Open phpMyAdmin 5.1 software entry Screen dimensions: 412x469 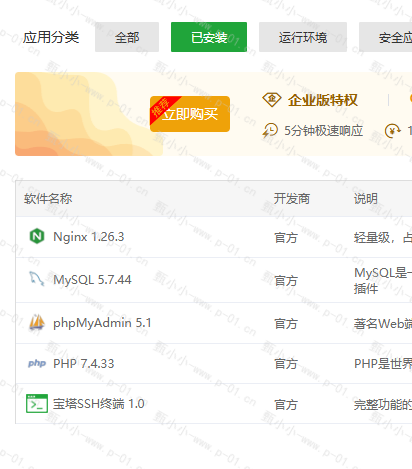102,323
